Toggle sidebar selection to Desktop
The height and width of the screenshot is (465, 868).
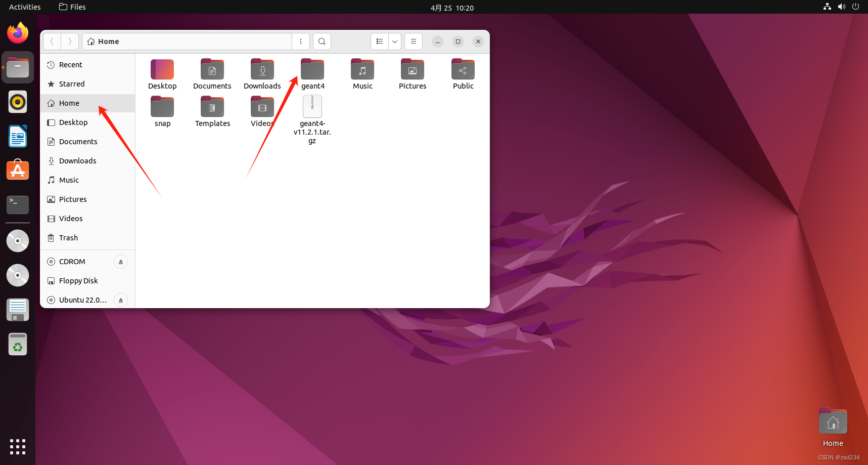(73, 122)
